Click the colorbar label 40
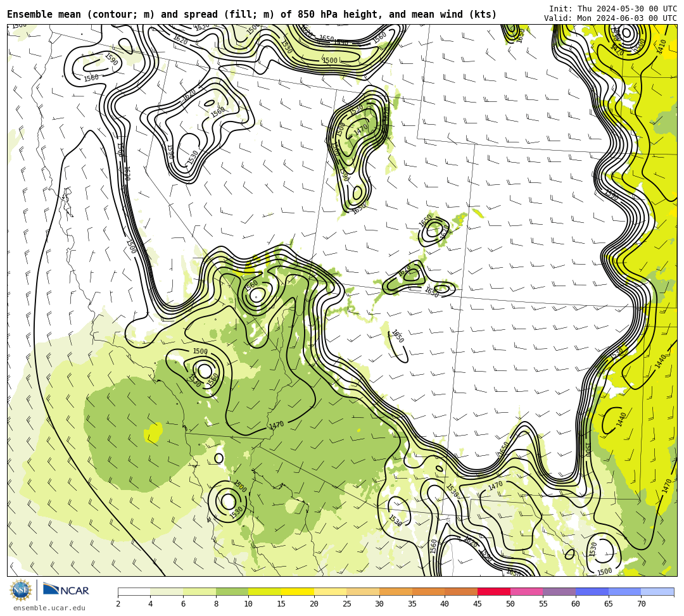This screenshot has height=616, width=684. [445, 604]
